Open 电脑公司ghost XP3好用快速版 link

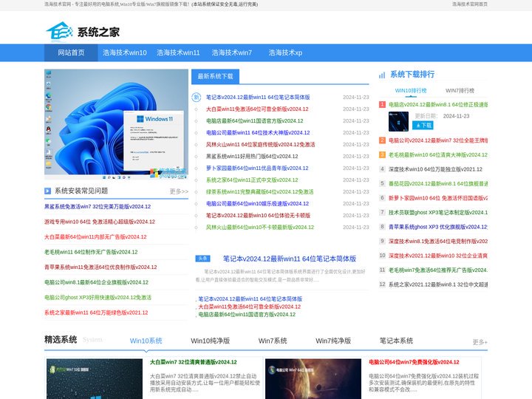point(98,298)
